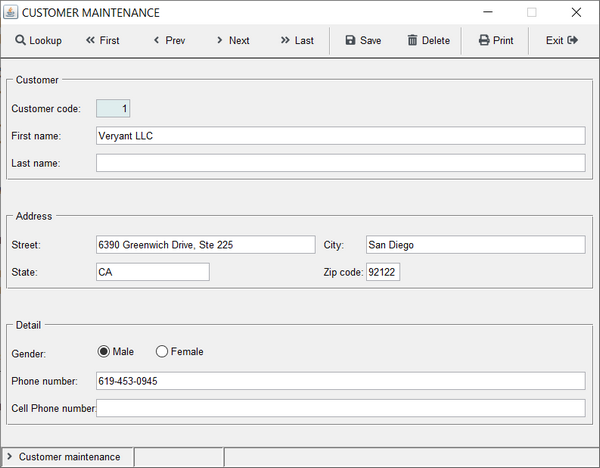Focus the Street address field

point(205,244)
